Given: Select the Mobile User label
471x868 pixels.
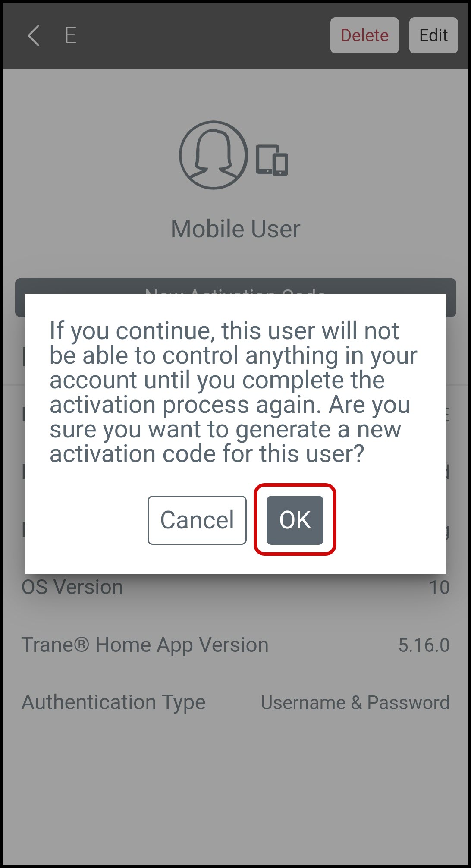Looking at the screenshot, I should point(235,229).
